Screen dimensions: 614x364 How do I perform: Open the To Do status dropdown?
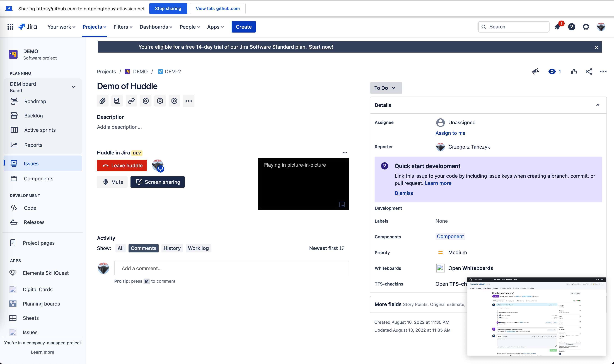[386, 88]
